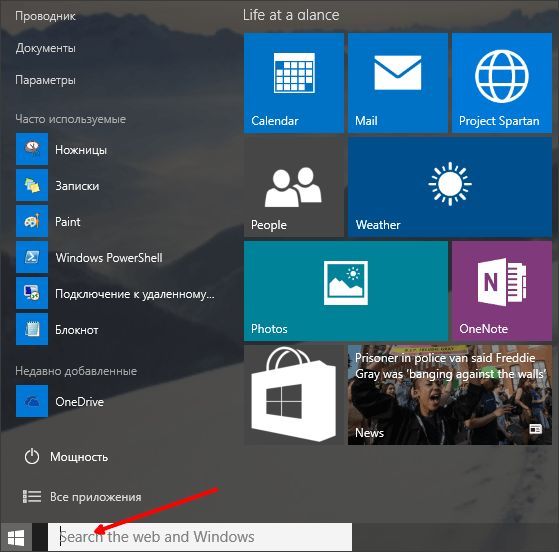
Task: Click the remote desktop connection icon
Action: [32, 293]
